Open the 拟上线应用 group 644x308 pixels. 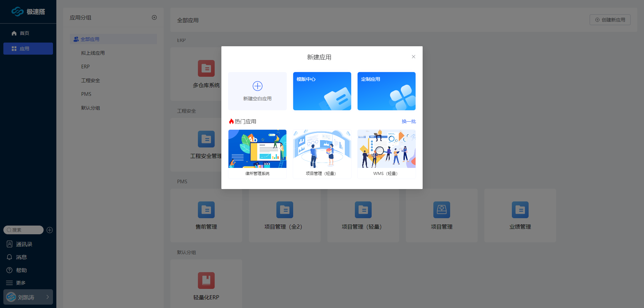[x=93, y=53]
